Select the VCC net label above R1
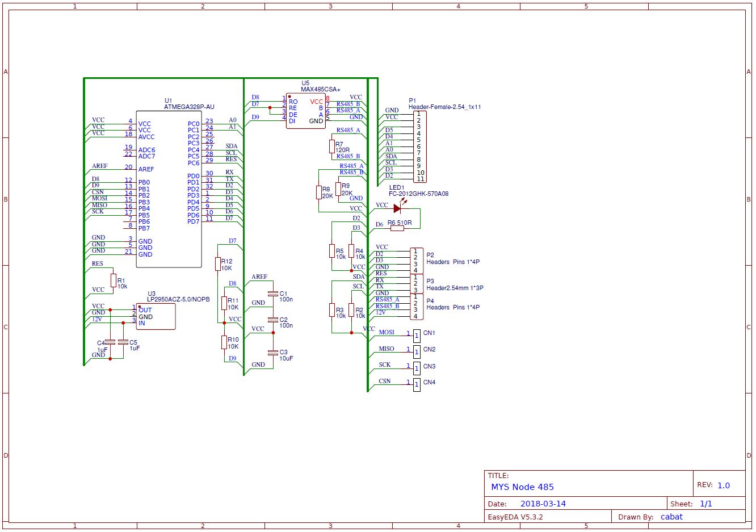This screenshot has height=532, width=756. (x=98, y=290)
